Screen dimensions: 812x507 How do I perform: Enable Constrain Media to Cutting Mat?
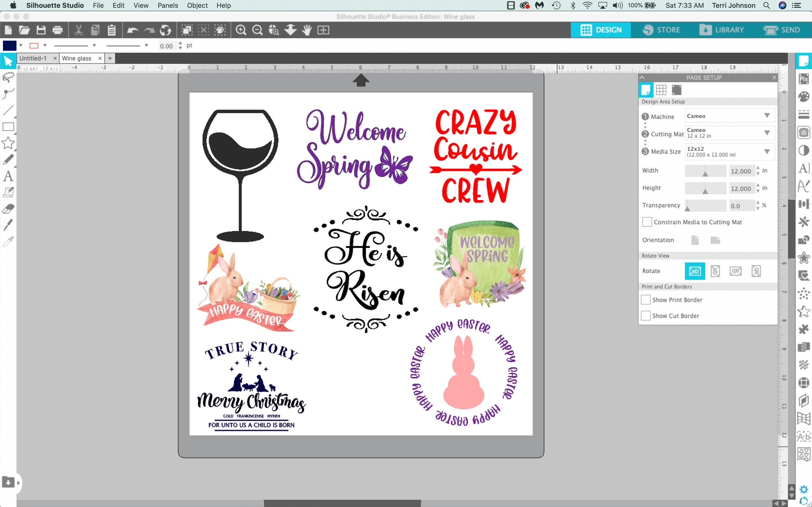647,222
